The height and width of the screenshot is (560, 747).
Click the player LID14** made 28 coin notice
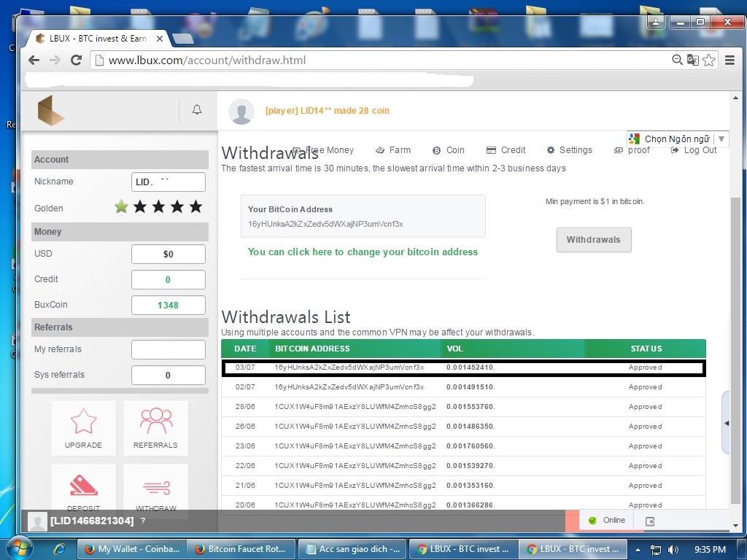pos(328,111)
